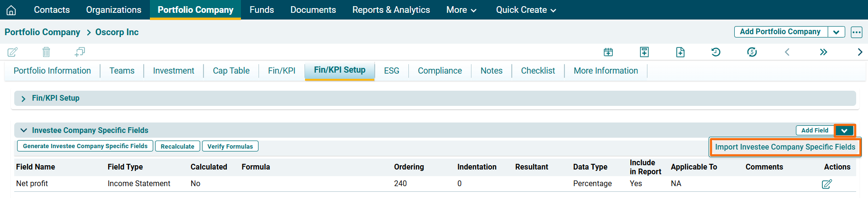868x198 pixels.
Task: Switch to the Cap Table tab
Action: point(231,71)
